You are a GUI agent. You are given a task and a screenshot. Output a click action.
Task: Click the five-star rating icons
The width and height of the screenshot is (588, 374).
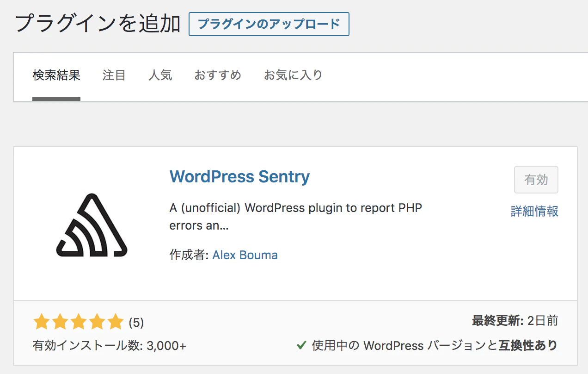(x=79, y=322)
